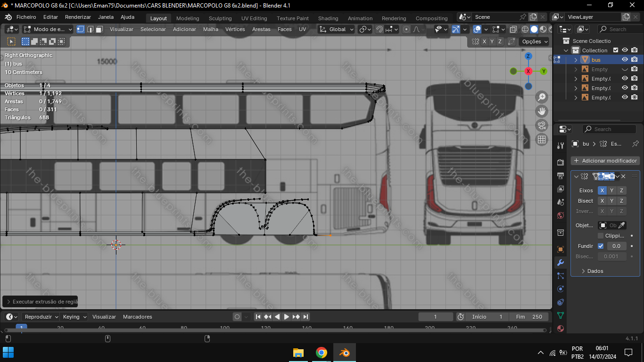
Task: Remove the mirror modifier with X
Action: tap(623, 176)
